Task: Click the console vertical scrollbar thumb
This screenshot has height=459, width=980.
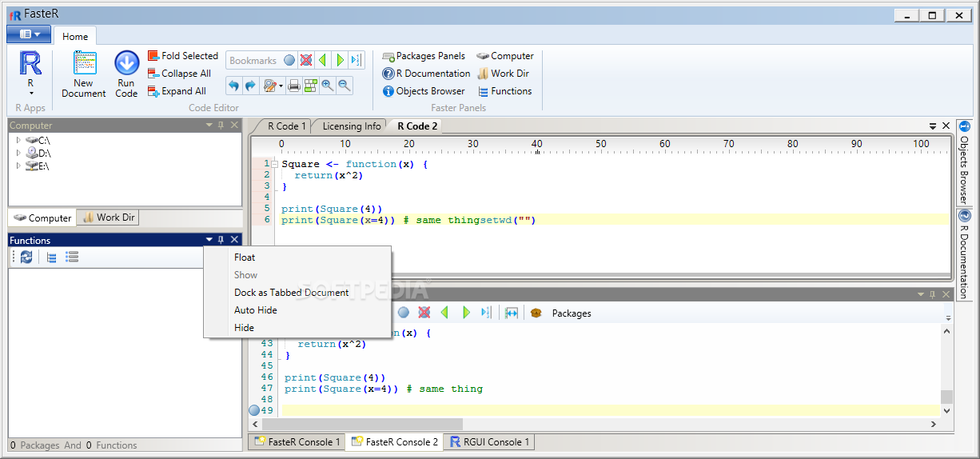Action: 946,397
